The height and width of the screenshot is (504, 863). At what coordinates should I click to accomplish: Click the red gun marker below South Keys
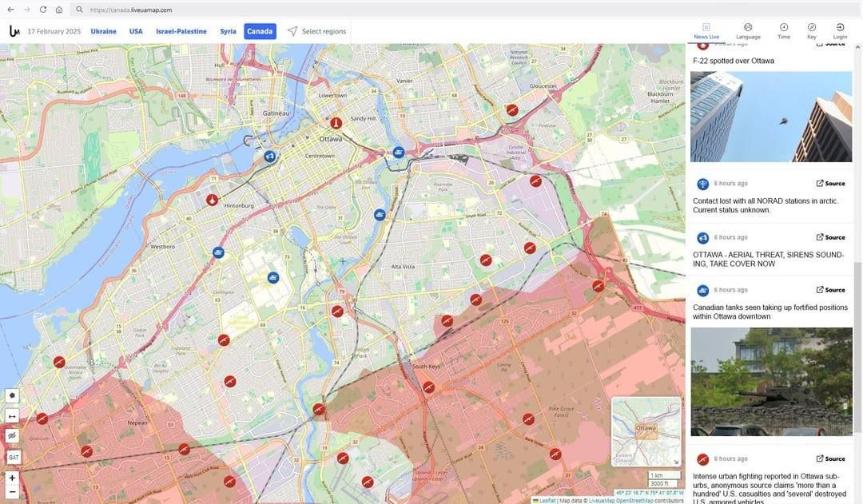[428, 387]
